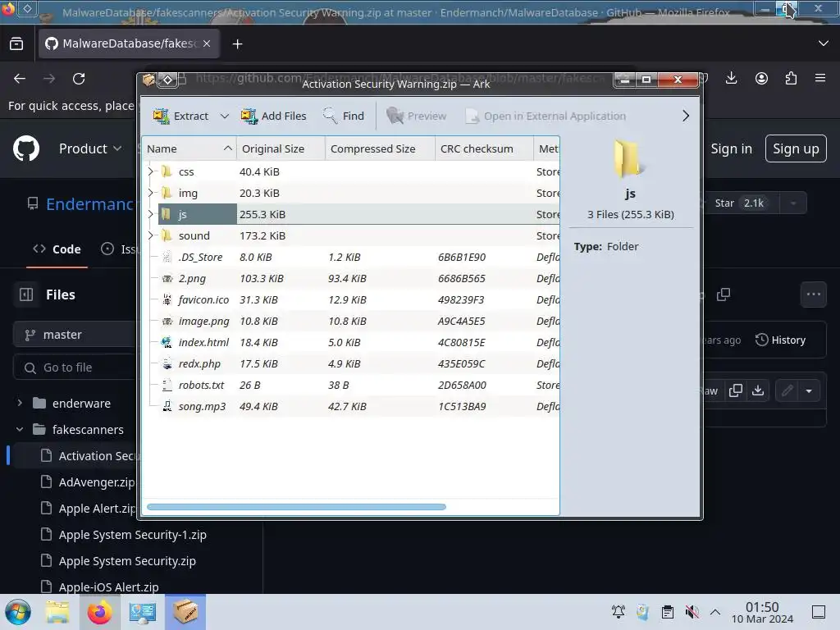This screenshot has width=840, height=630.
Task: Open Firefox account icon
Action: (x=761, y=78)
